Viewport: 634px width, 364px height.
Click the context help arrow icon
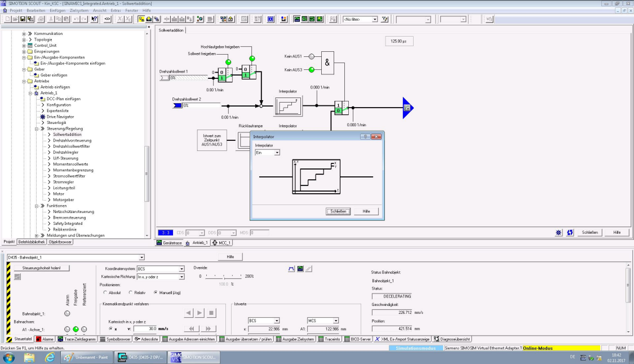(94, 19)
